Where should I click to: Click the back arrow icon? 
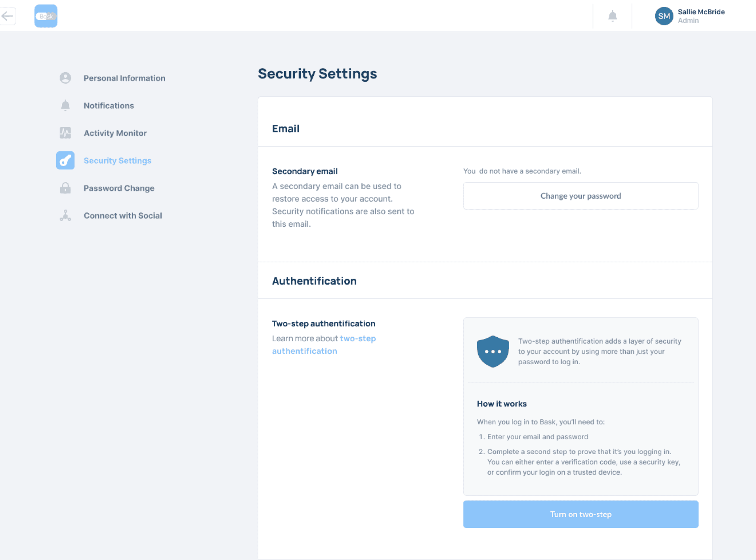7,16
